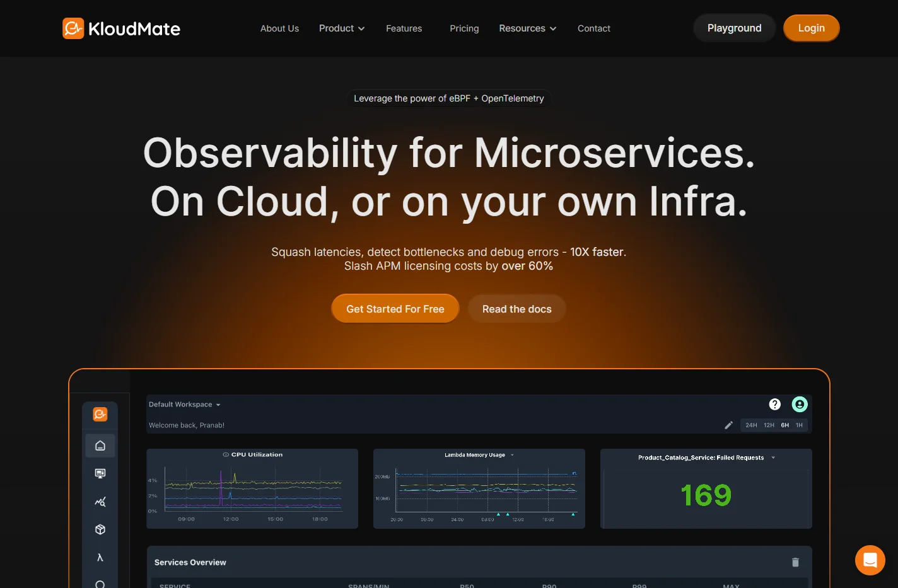The width and height of the screenshot is (898, 588).
Task: Open the Pricing page
Action: (x=464, y=28)
